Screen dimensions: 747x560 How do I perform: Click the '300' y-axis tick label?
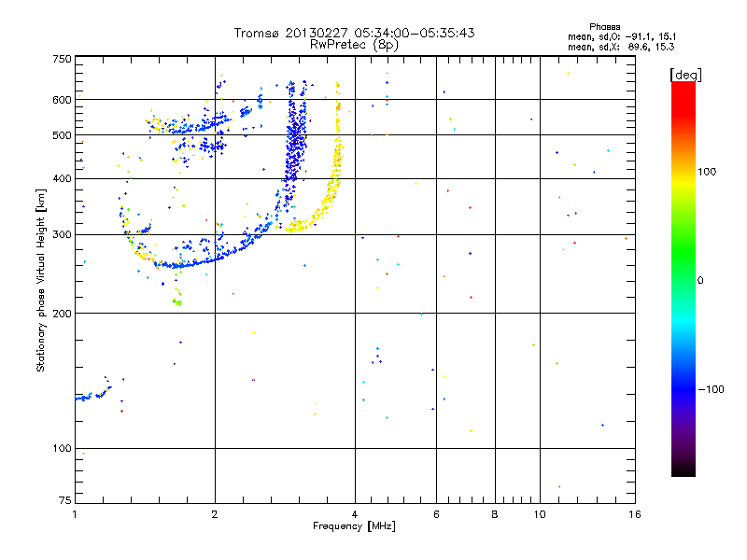[x=62, y=235]
